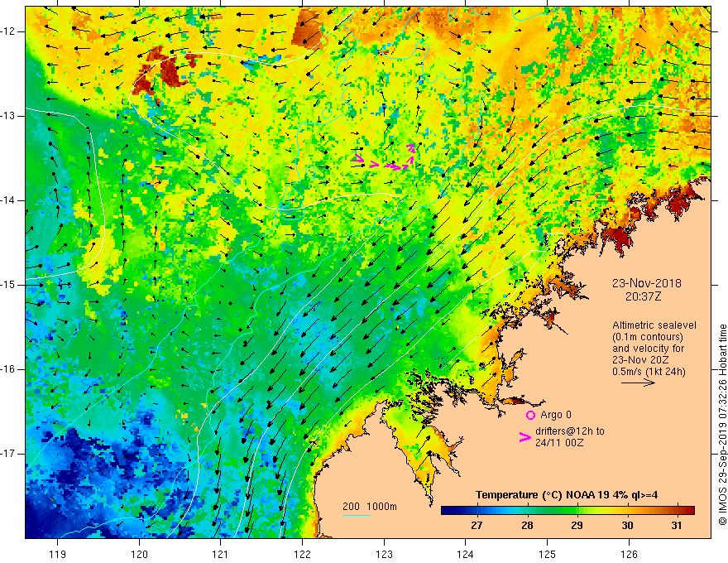Click the magenta drifters arrowhead legend symbol
This screenshot has height=563, width=728.
click(525, 437)
